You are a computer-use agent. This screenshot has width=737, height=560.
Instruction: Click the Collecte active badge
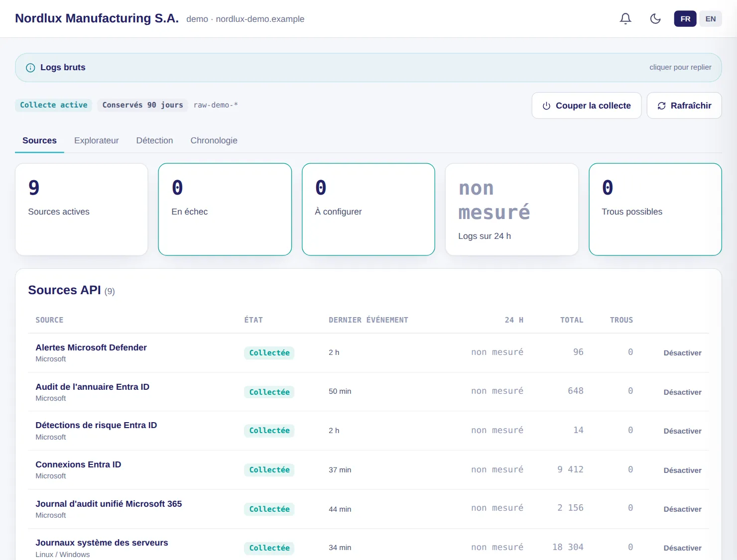click(x=54, y=105)
